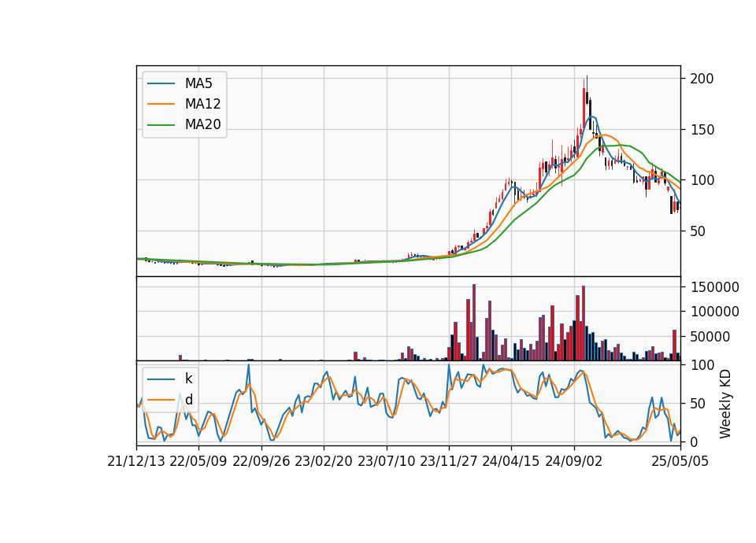Click the 100000 volume axis tick
This screenshot has height=543, width=756.
tap(714, 312)
